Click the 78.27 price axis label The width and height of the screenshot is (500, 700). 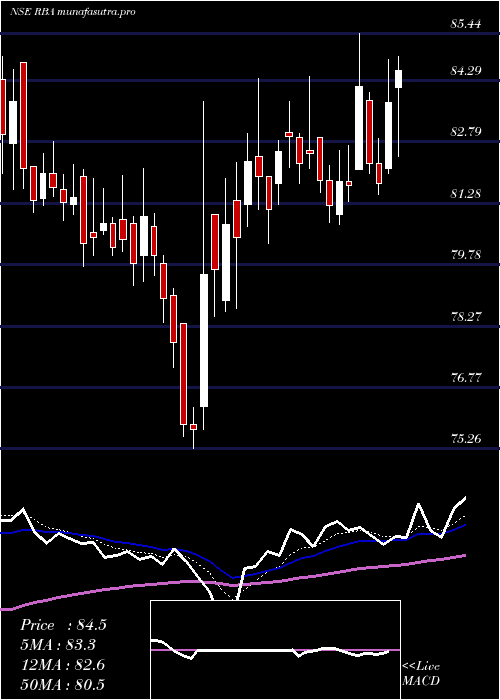click(x=466, y=317)
